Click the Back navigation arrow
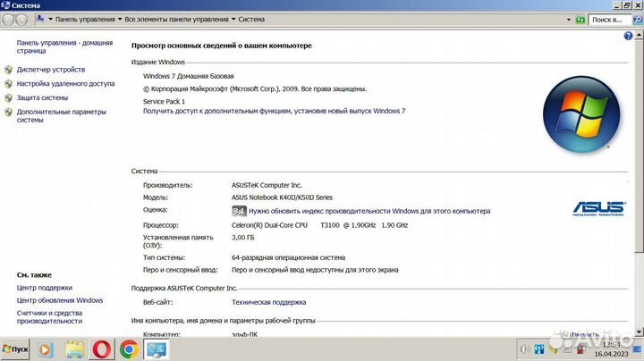 8,20
